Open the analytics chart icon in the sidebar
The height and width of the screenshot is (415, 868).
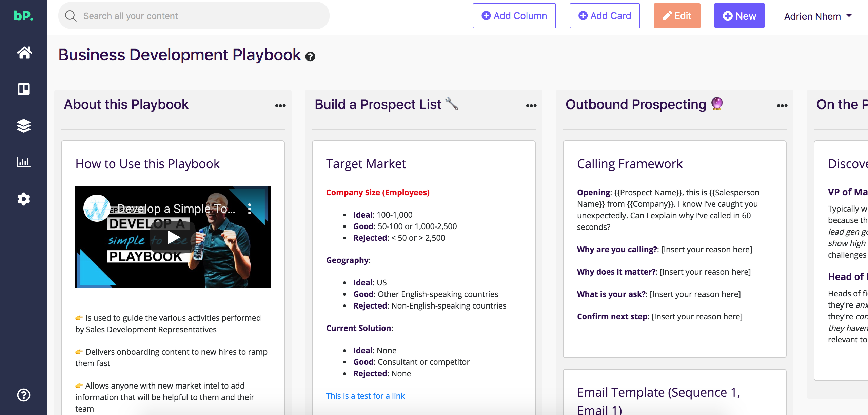click(x=24, y=162)
